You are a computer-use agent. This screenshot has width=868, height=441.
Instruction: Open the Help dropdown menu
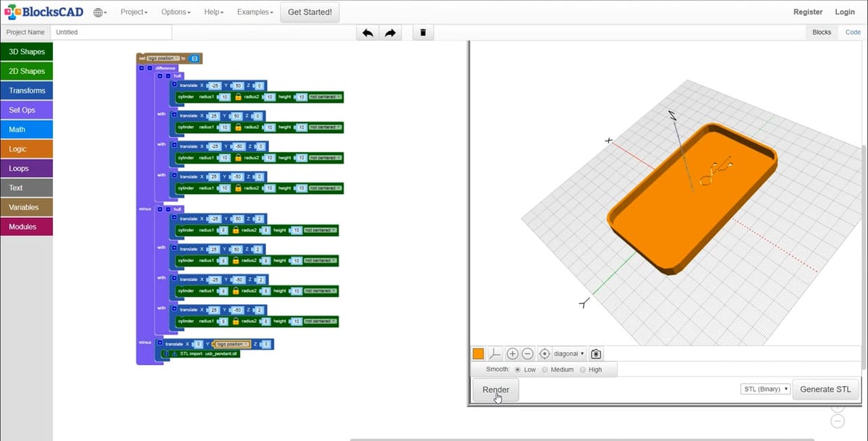(213, 12)
